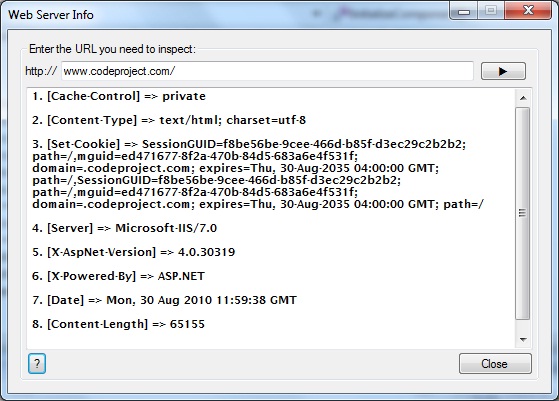Image resolution: width=559 pixels, height=401 pixels.
Task: Click the X-Powered-By ASP.NET line
Action: 118,276
